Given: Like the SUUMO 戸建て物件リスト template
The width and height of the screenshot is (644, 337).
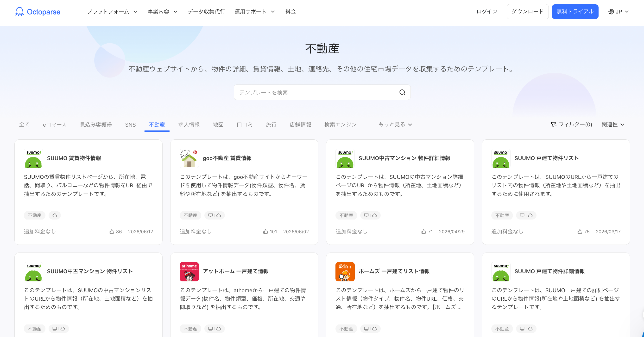Looking at the screenshot, I should [580, 232].
